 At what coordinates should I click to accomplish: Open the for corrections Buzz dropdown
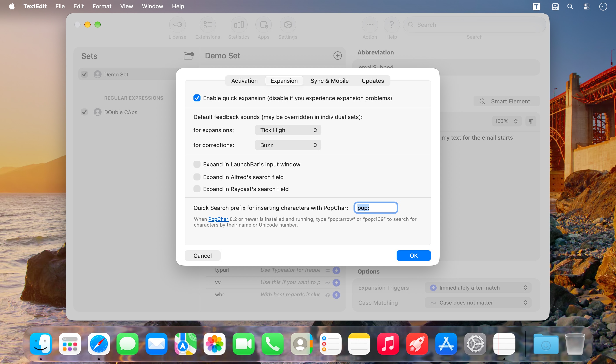288,145
